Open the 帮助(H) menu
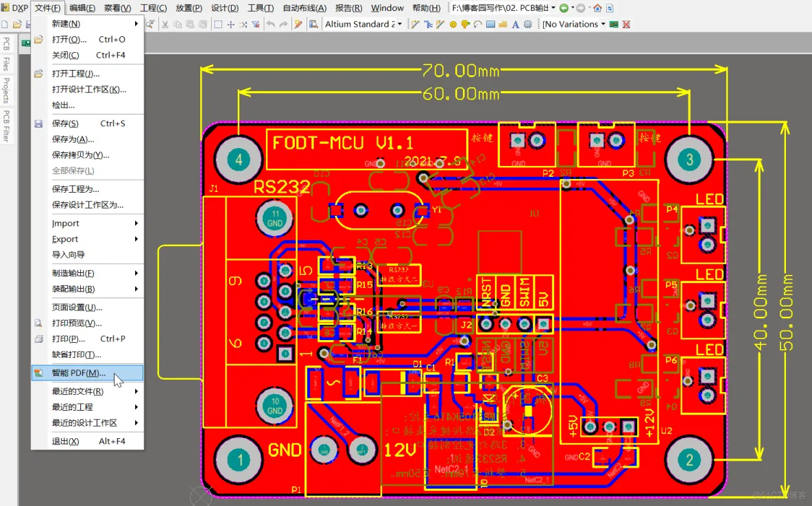Screen dimensions: 812x506 coord(426,8)
